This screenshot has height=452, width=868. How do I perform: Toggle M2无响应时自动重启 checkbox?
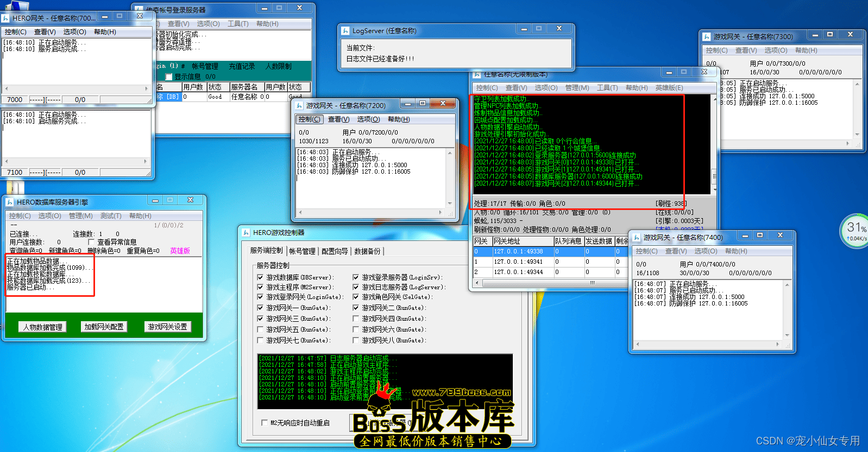pos(265,423)
